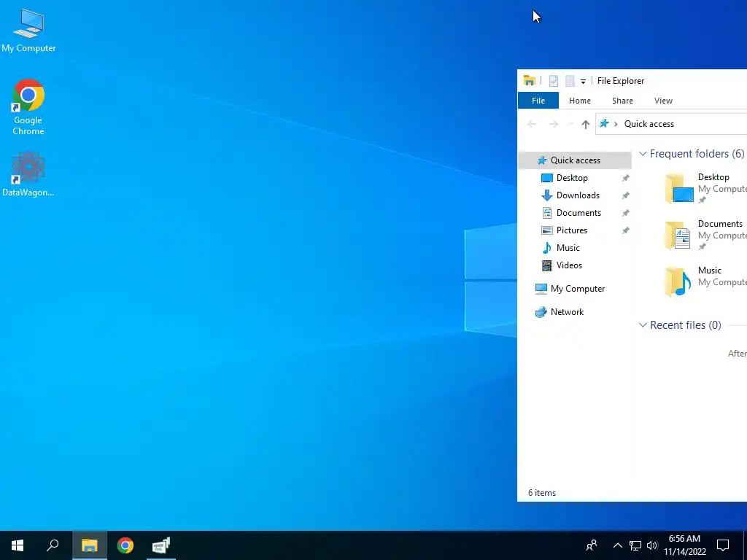Open network status tray icon

(635, 545)
